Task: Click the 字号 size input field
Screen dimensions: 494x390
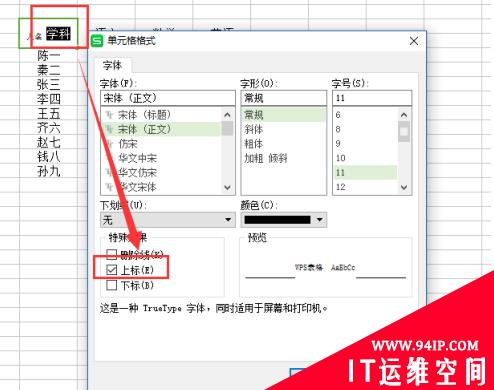Action: click(x=372, y=98)
